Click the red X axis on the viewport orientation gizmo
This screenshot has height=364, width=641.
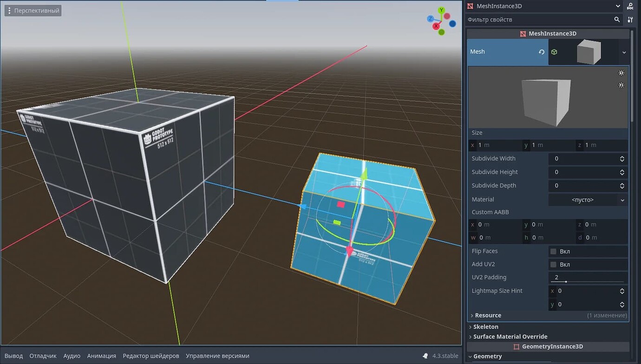click(436, 26)
